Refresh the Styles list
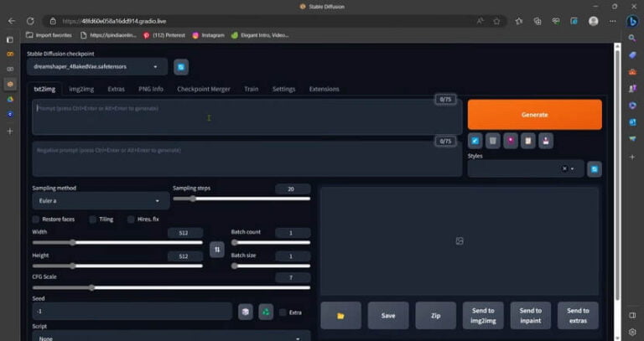 [x=594, y=169]
